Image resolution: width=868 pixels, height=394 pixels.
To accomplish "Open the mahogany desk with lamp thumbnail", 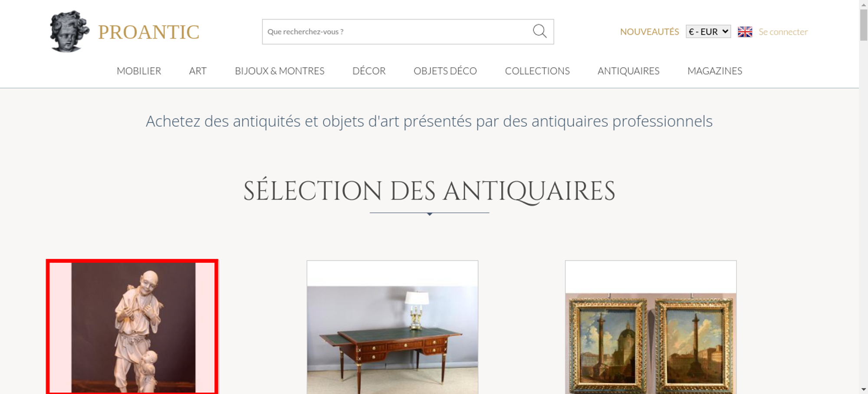I will [x=392, y=327].
